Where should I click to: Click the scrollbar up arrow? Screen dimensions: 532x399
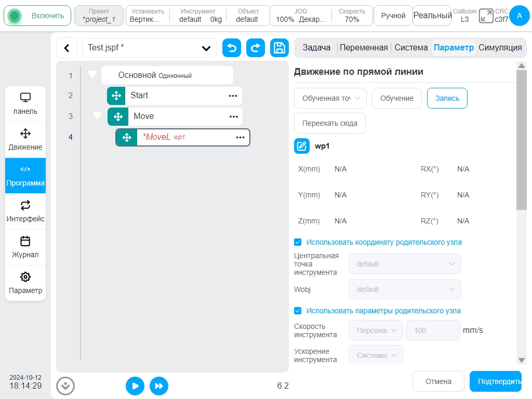(522, 65)
